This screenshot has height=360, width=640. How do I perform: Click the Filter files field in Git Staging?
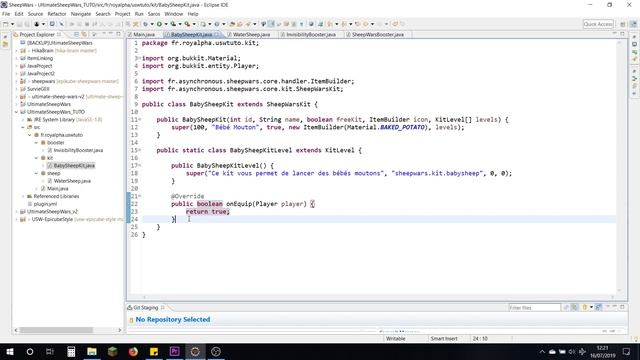[534, 308]
